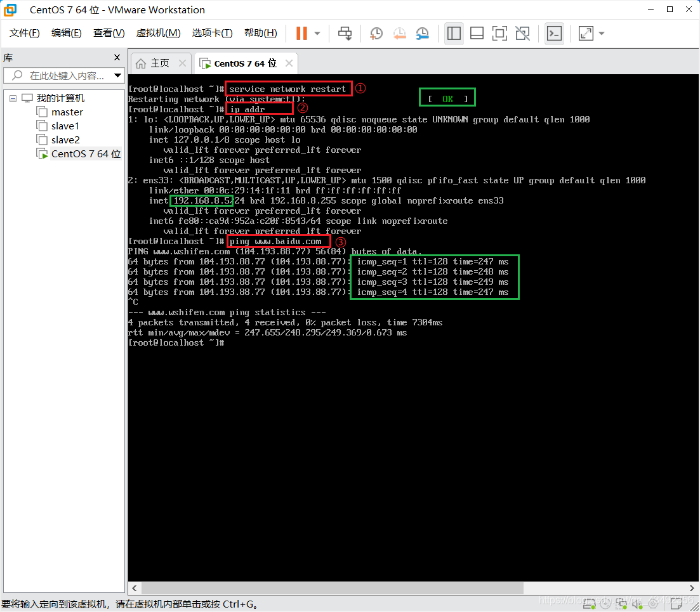Enter full screen mode
The width and height of the screenshot is (700, 612).
coord(499,34)
